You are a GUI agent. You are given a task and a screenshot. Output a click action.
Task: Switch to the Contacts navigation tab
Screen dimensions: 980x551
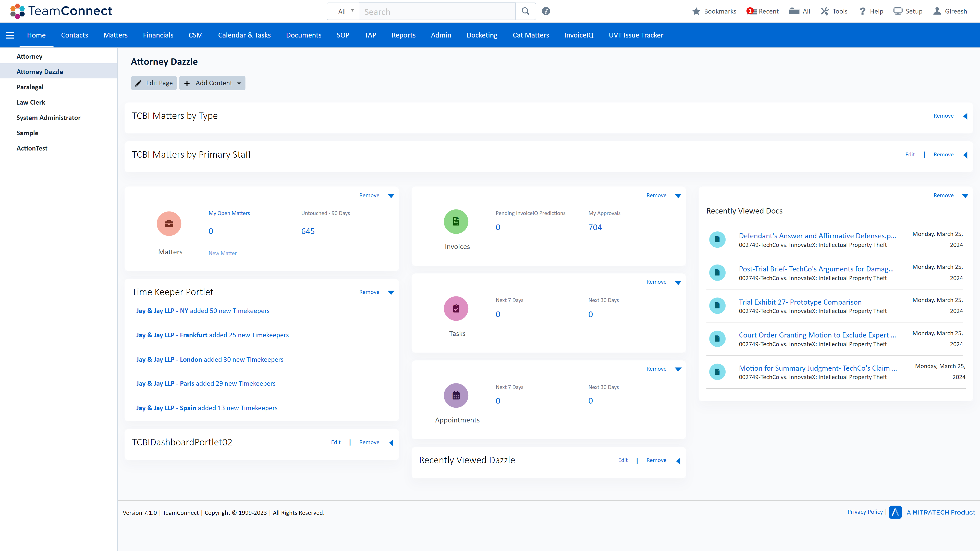[74, 35]
